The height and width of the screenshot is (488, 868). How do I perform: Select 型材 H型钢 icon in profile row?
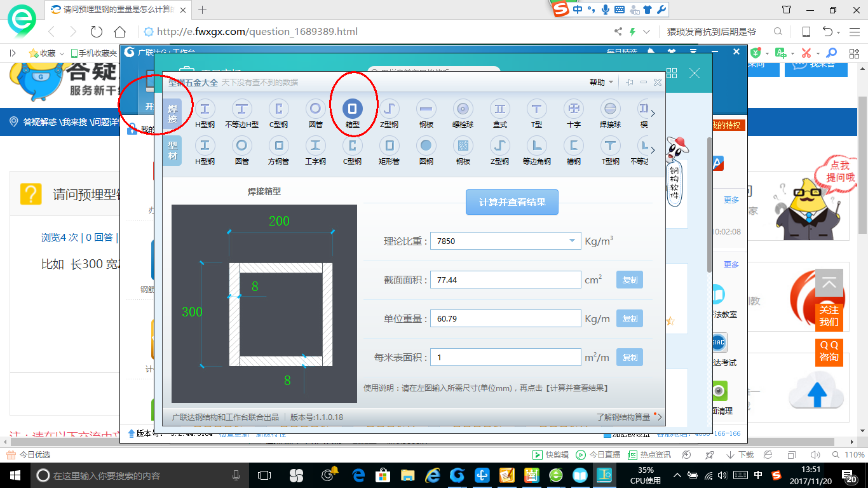click(x=205, y=146)
